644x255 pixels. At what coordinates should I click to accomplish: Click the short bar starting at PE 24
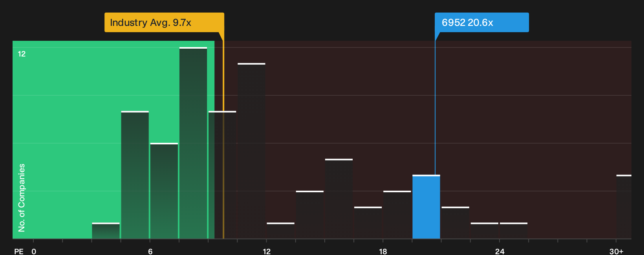[x=514, y=231]
